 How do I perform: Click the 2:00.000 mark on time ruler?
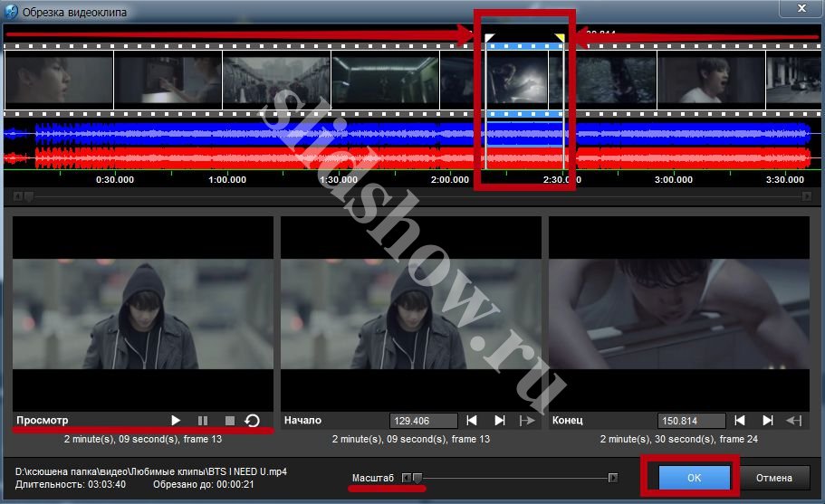[450, 180]
